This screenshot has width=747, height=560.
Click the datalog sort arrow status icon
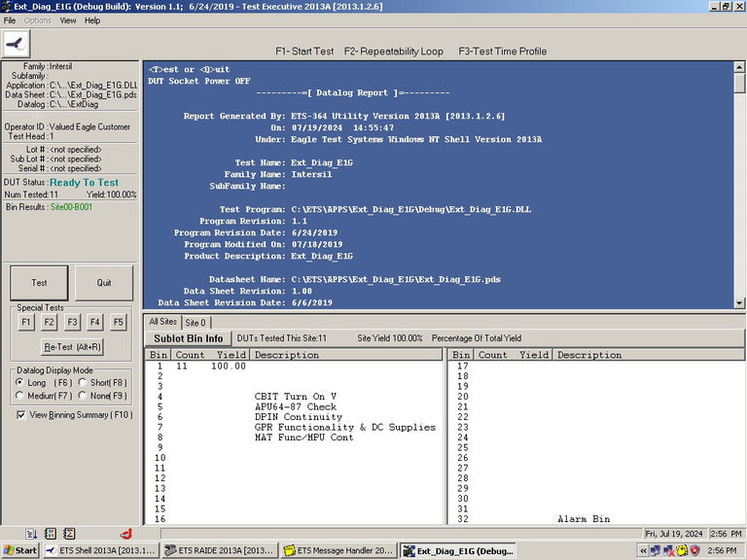31,534
